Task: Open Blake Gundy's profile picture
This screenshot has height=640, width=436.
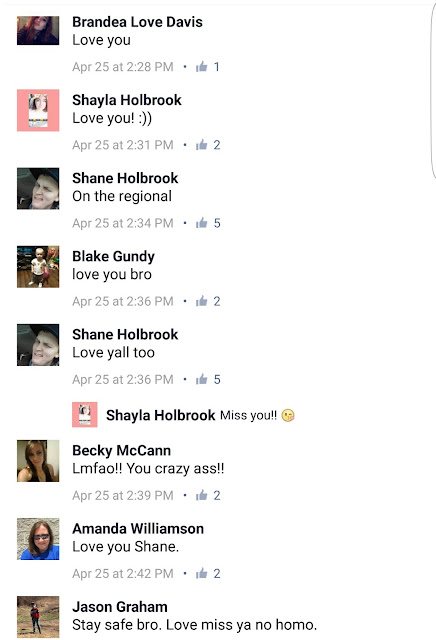Action: tap(38, 267)
